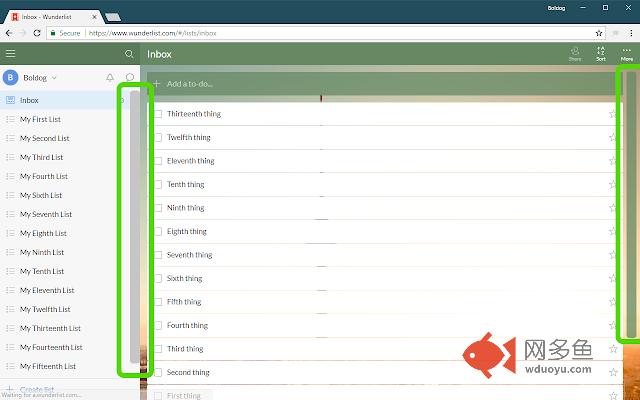The width and height of the screenshot is (640, 400).
Task: Click the Add a to-do input field
Action: (x=384, y=84)
